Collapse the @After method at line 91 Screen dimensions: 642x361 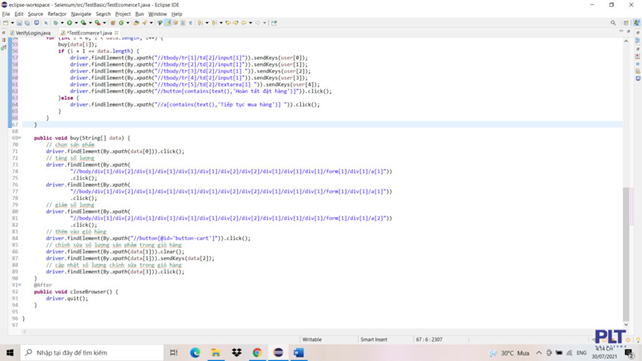19,285
